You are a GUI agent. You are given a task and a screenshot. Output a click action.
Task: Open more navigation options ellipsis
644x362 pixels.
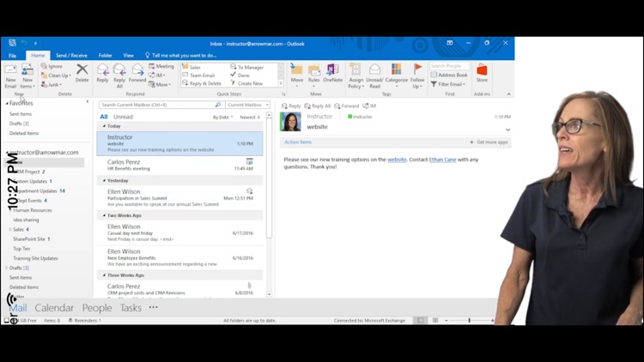pyautogui.click(x=153, y=307)
